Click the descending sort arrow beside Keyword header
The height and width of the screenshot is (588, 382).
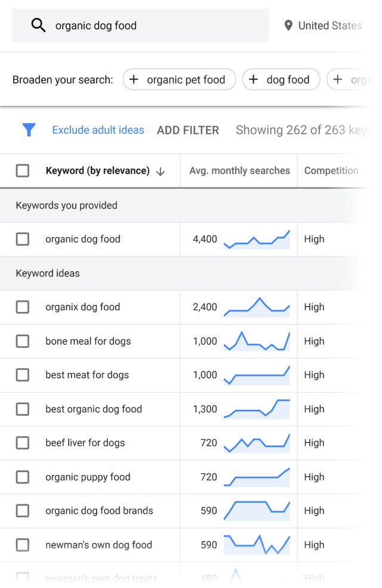160,171
